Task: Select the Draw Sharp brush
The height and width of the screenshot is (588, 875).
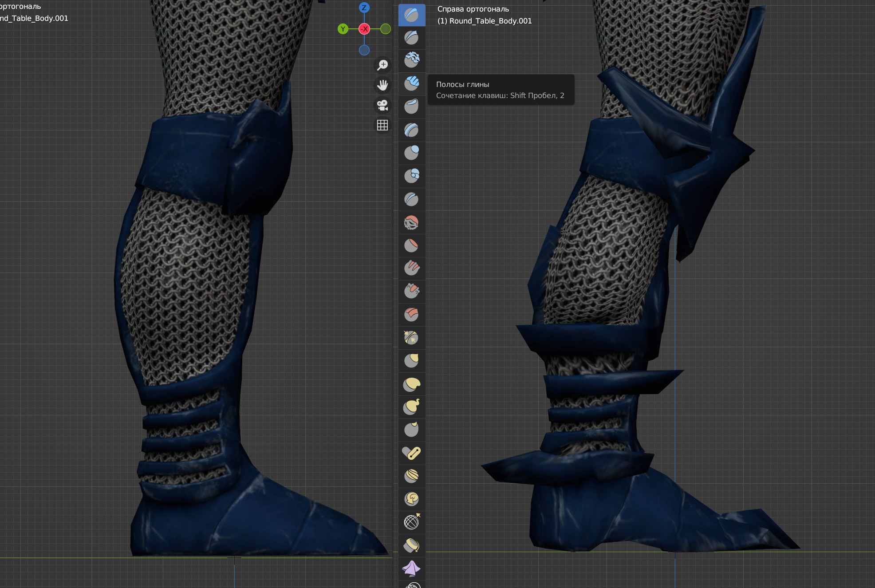Action: pyautogui.click(x=411, y=38)
